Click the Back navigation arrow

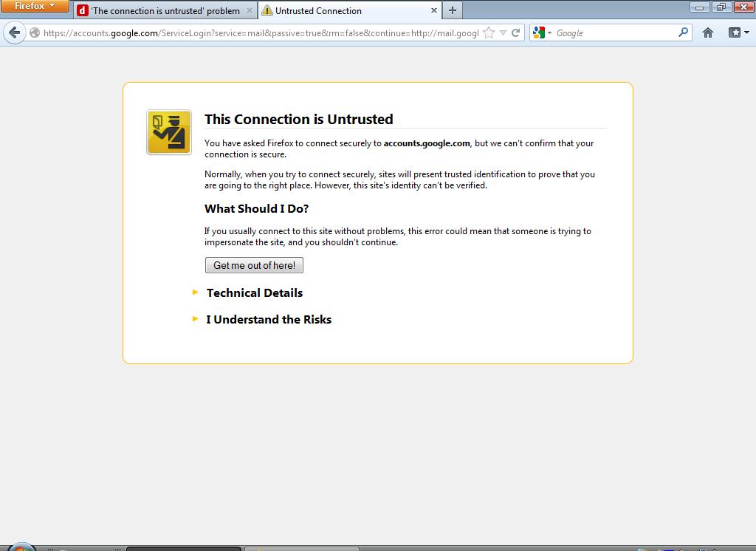pos(14,32)
